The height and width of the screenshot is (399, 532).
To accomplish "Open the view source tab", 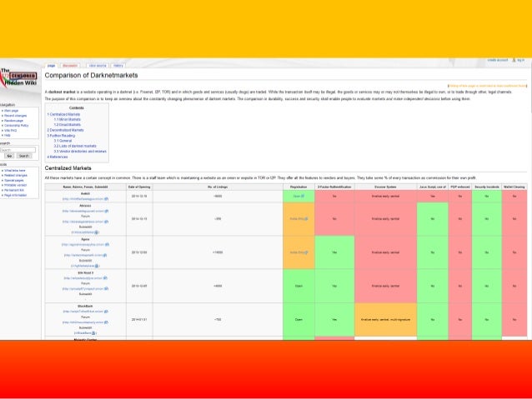I will coord(98,65).
